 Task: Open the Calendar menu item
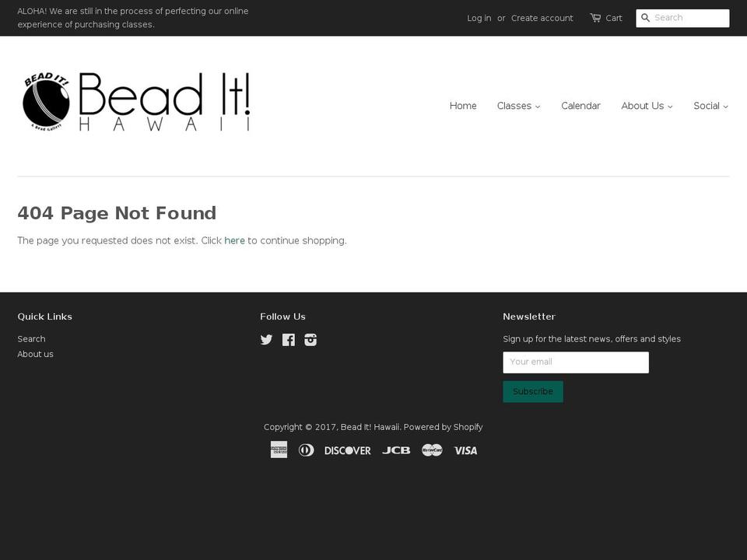(580, 106)
